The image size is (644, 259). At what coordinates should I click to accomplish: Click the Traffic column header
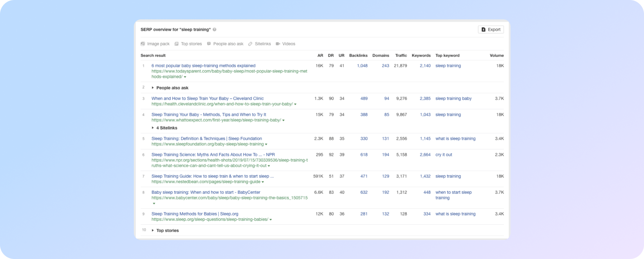pyautogui.click(x=401, y=56)
